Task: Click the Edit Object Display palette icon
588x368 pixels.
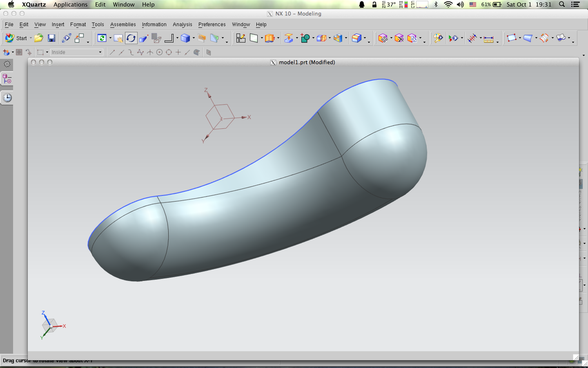Action: click(x=438, y=38)
